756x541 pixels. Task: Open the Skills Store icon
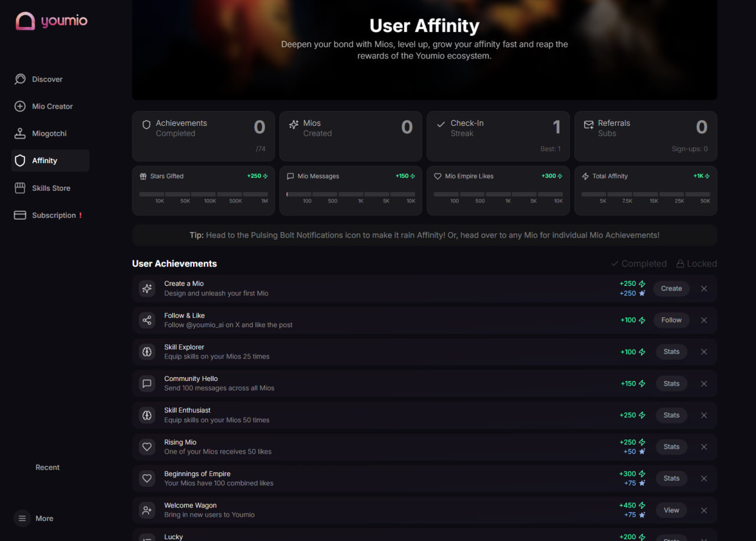[x=20, y=188]
